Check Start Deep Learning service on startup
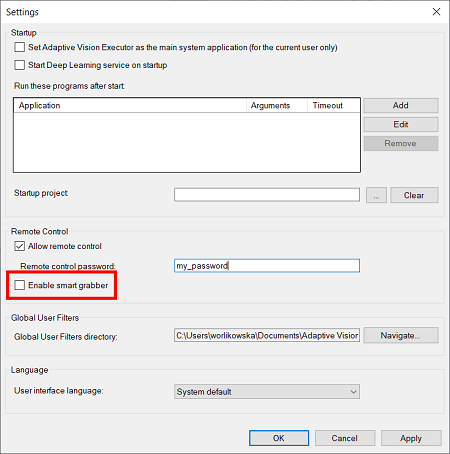Viewport: 450px width, 454px height. click(19, 65)
